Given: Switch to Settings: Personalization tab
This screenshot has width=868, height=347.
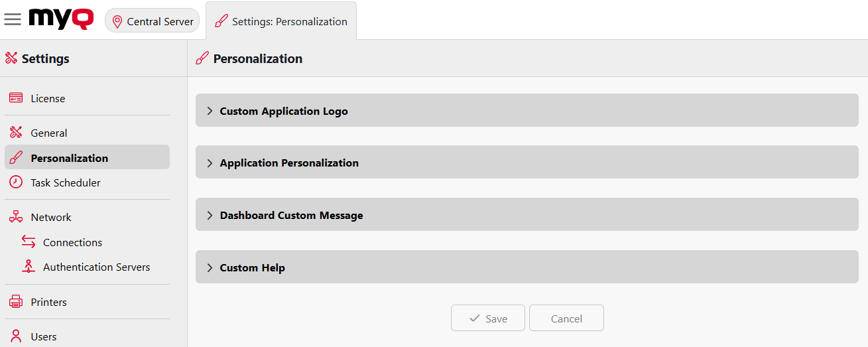Looking at the screenshot, I should point(281,21).
